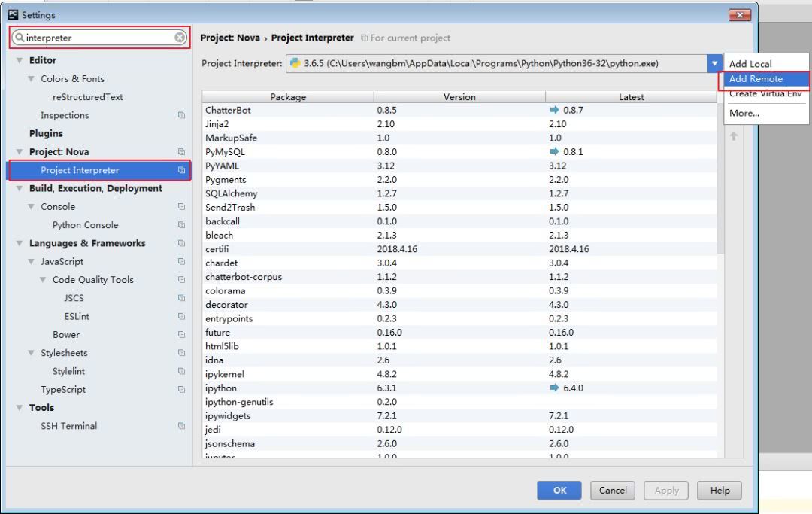Screen dimensions: 812x514
Task: Click the package list vertical scrollbar
Action: pyautogui.click(x=720, y=178)
